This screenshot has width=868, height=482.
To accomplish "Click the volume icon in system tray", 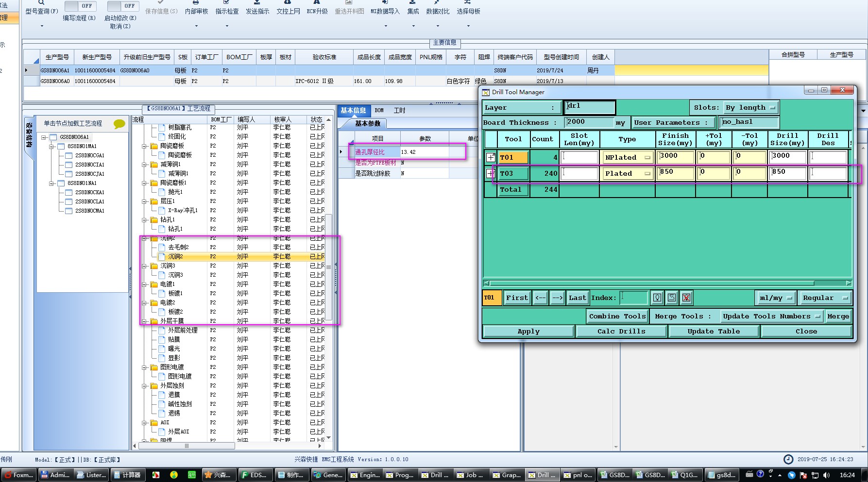I will click(x=826, y=475).
